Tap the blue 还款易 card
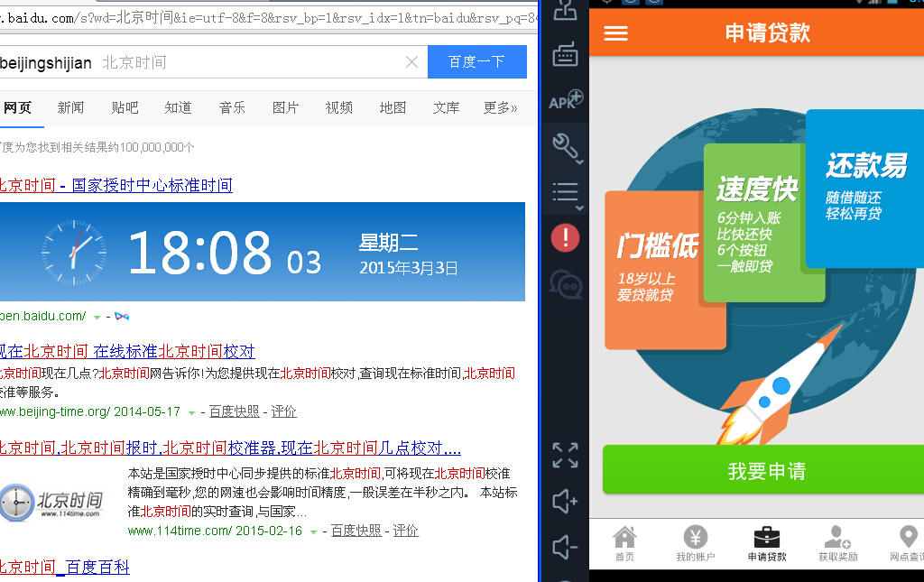The width and height of the screenshot is (924, 582). tap(864, 189)
